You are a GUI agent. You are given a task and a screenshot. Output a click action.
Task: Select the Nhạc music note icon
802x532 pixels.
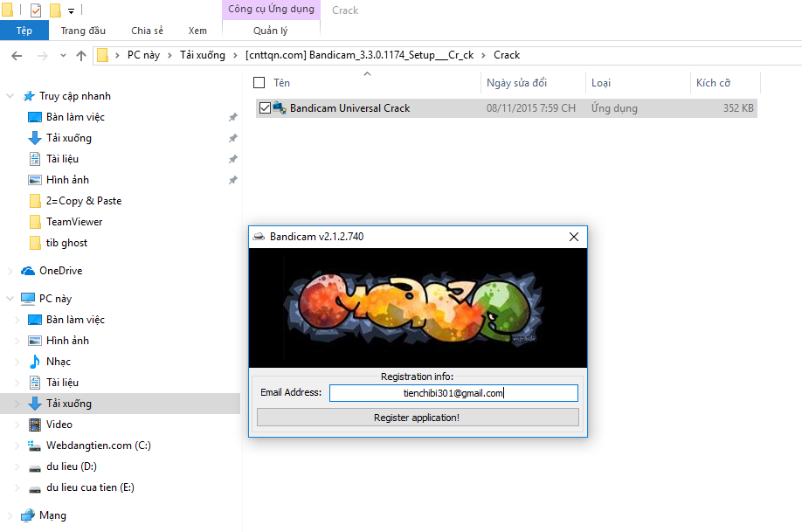(x=35, y=362)
